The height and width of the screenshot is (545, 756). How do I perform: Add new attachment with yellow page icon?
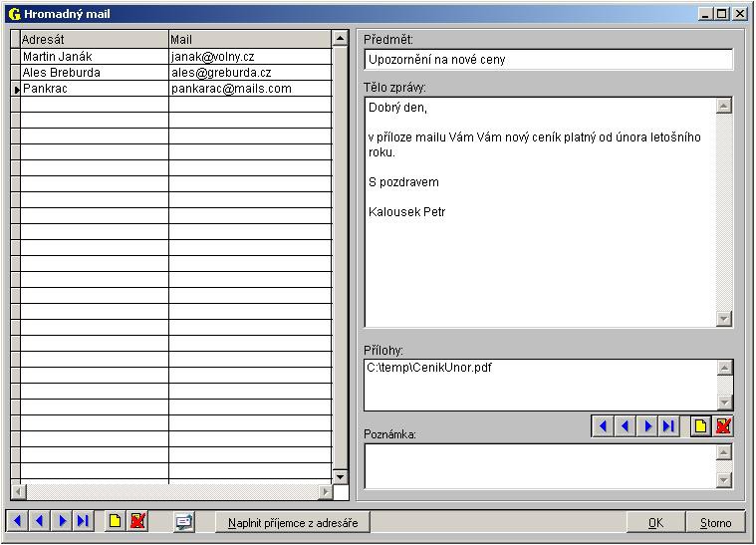click(700, 426)
